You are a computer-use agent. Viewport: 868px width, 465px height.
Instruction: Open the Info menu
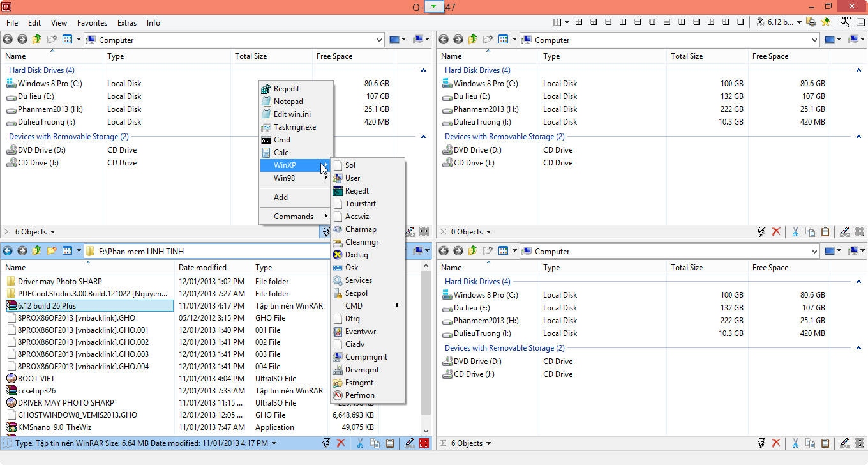[x=153, y=22]
